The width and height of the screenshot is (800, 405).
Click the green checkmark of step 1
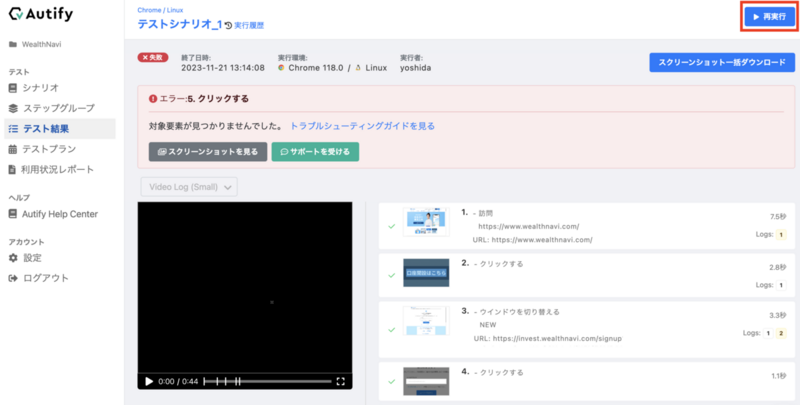pyautogui.click(x=391, y=226)
